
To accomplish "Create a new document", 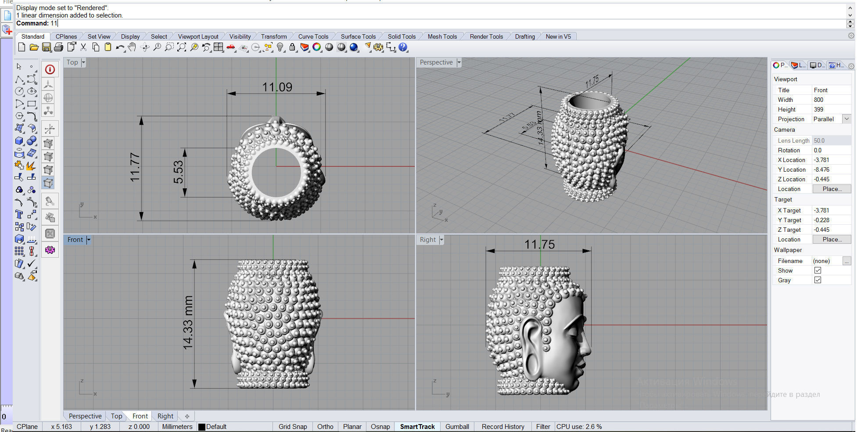I will coord(22,47).
